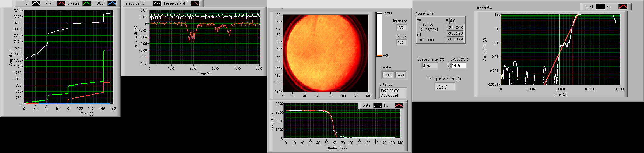Click the Y array index stepper
Screen dimensions: 644x153
pyautogui.click(x=451, y=21)
